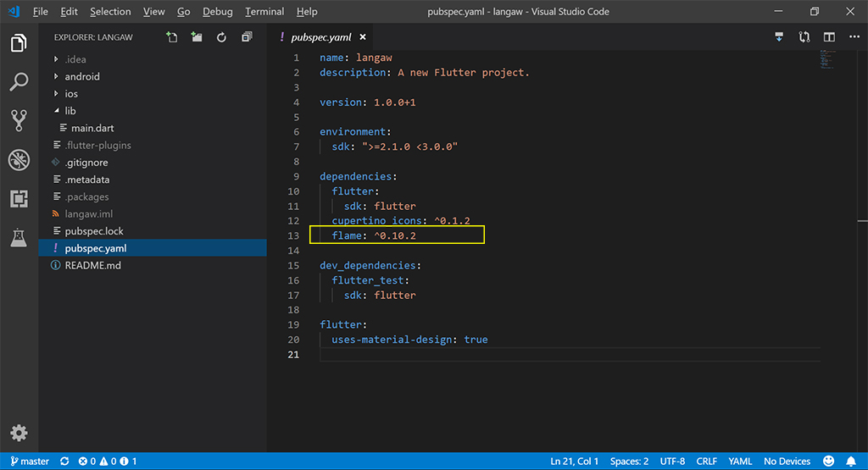The height and width of the screenshot is (470, 868).
Task: Open the Source Control view
Action: coord(19,120)
